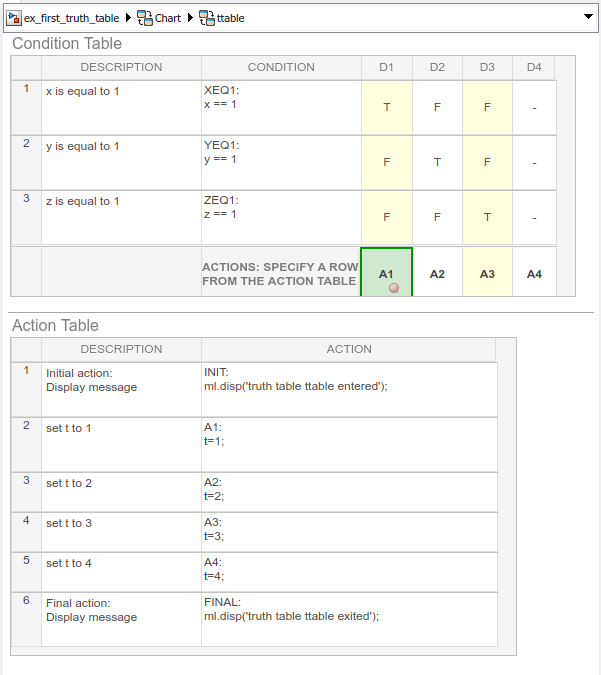Expand arrow after ex_first_truth_table breadcrumb
The image size is (601, 675).
tap(128, 18)
